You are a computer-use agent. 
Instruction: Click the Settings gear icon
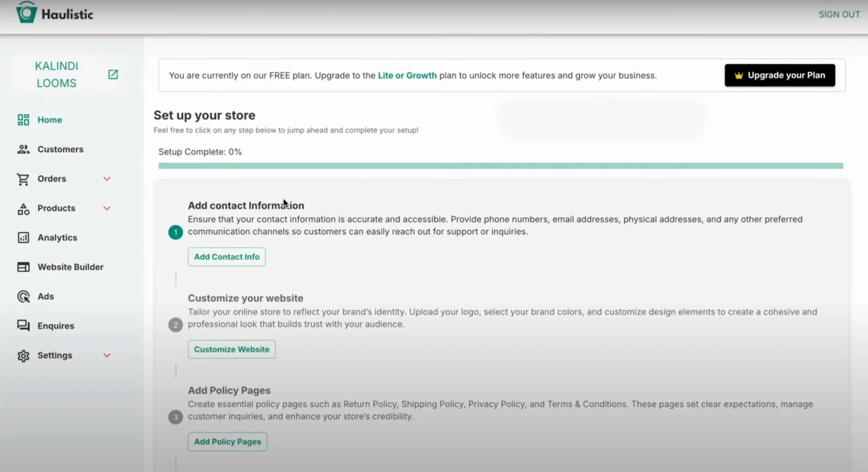pos(23,356)
